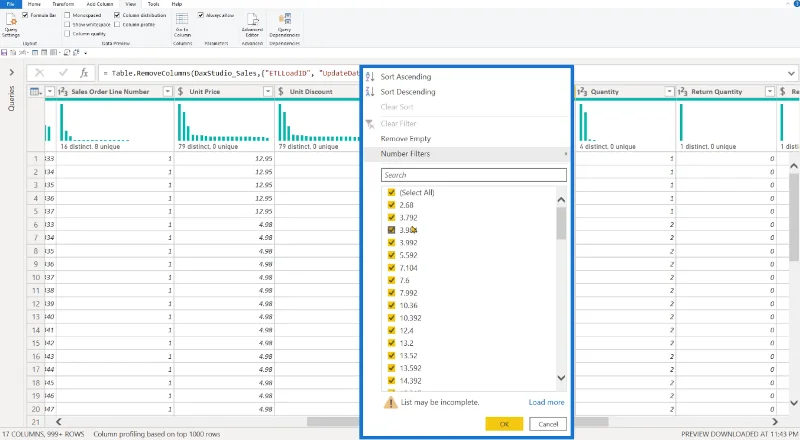This screenshot has width=800, height=440.
Task: Collapse the ribbon with top-right caret
Action: (788, 4)
